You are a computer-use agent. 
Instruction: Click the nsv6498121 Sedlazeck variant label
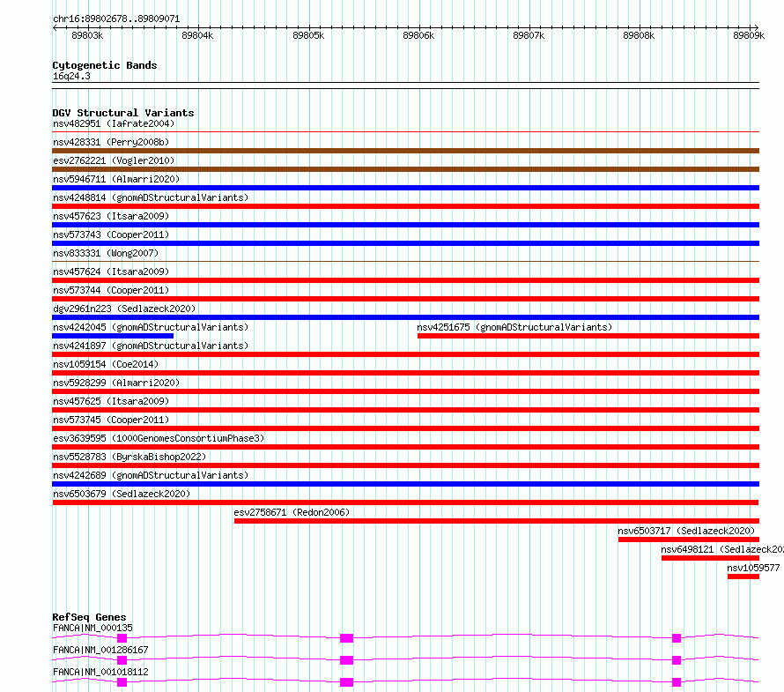pyautogui.click(x=722, y=549)
